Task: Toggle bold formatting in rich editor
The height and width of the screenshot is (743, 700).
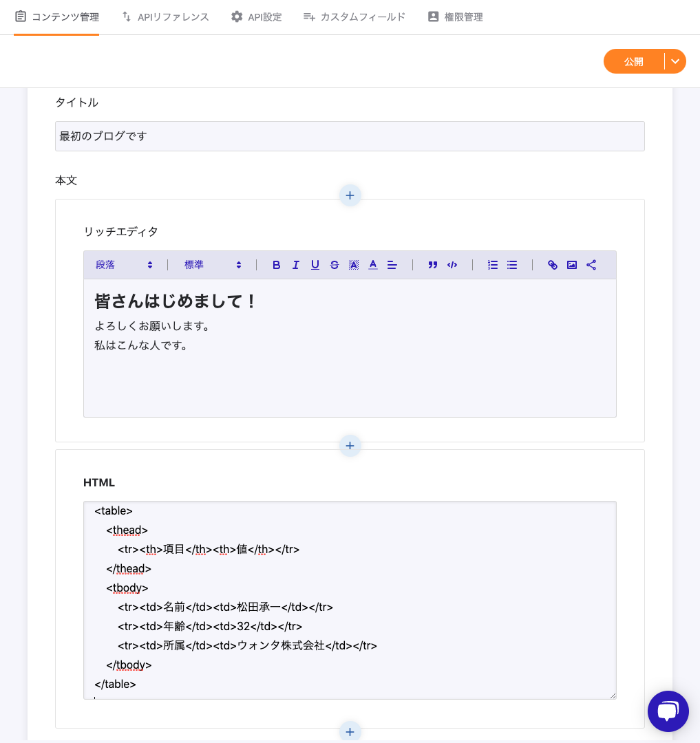Action: point(276,265)
